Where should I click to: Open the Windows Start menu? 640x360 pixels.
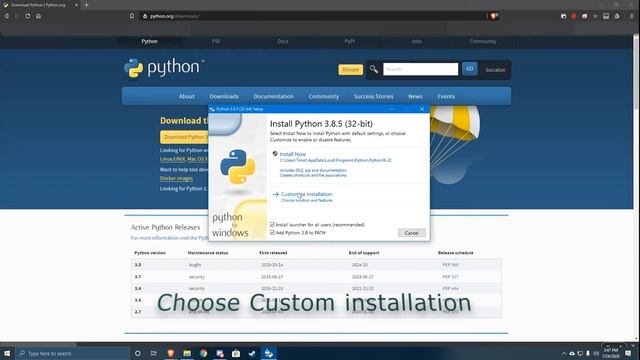coord(7,353)
